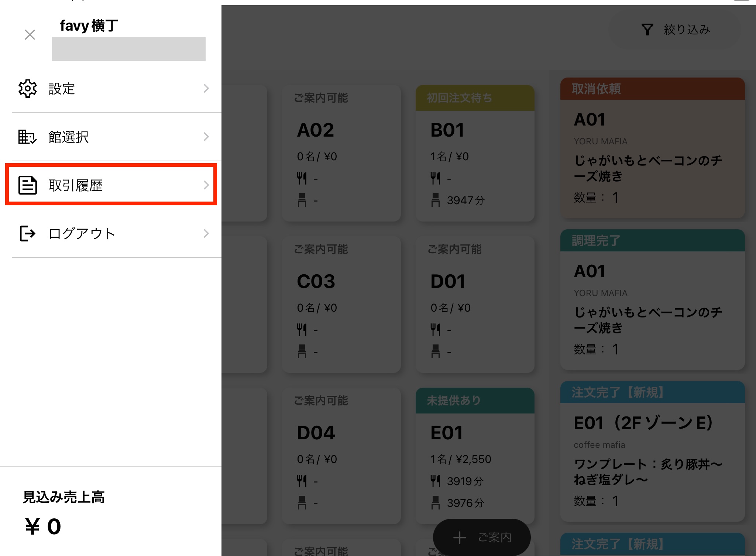Click the logout arrow icon

pos(28,233)
